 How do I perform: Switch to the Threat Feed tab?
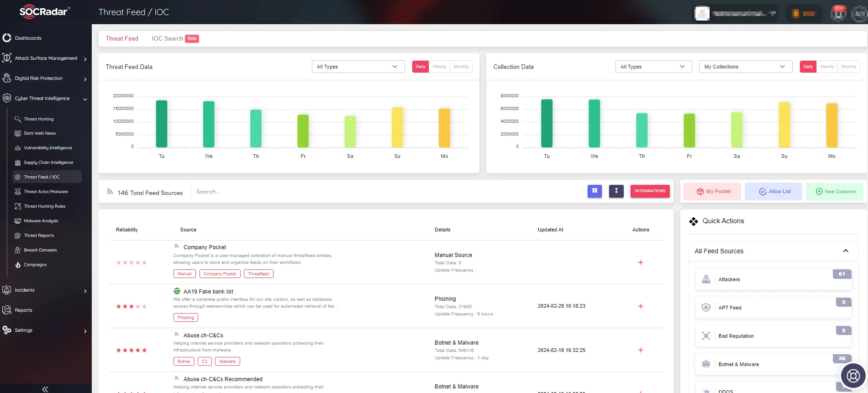tap(122, 38)
